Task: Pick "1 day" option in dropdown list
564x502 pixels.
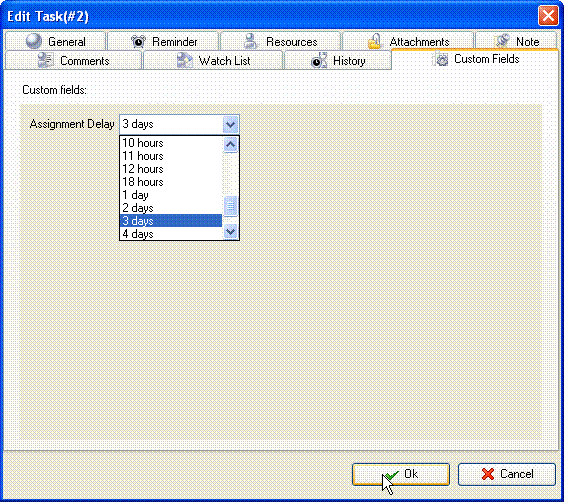Action: [x=171, y=195]
